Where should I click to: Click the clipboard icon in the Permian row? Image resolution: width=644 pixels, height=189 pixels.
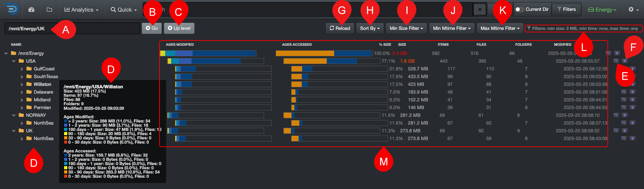point(632,107)
